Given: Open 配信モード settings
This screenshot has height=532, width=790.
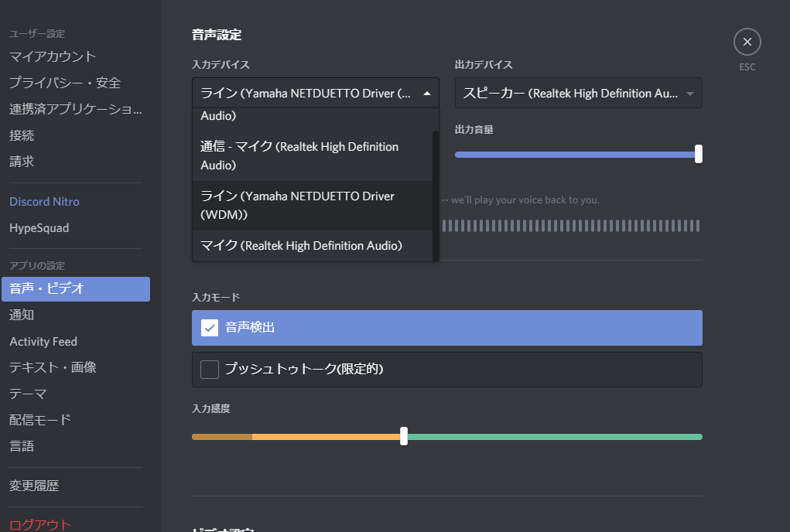Looking at the screenshot, I should pos(40,420).
